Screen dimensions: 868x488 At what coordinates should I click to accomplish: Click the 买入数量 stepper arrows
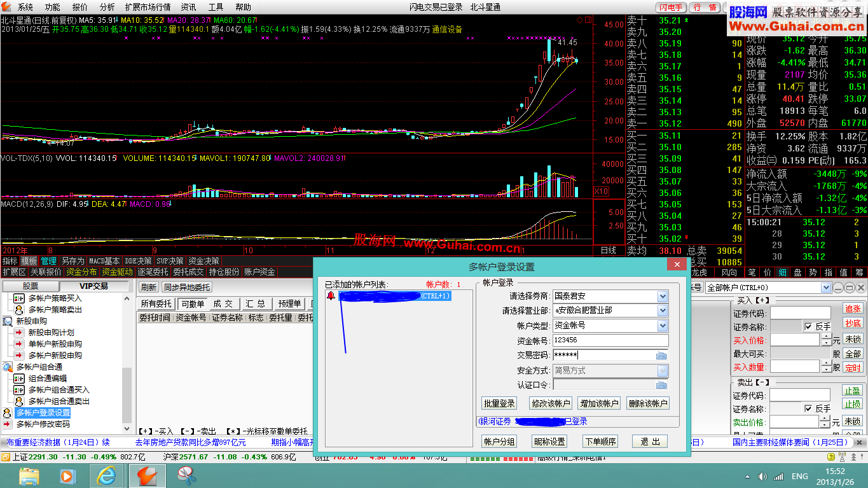(826, 366)
